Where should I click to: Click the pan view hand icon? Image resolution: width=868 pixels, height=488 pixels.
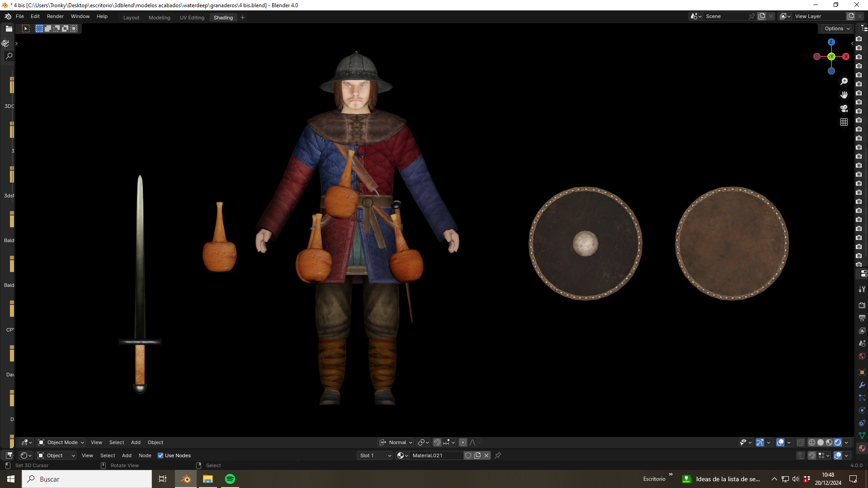[x=844, y=95]
